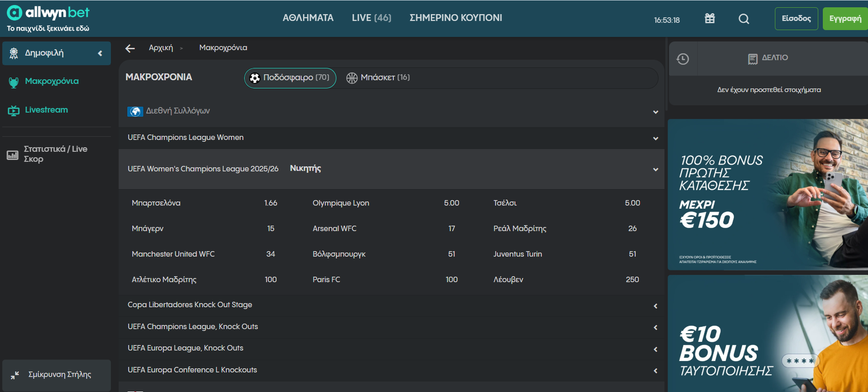Click the ΔΕΛΤΙΟ betslip receipt icon
Viewport: 868px width, 392px height.
753,59
